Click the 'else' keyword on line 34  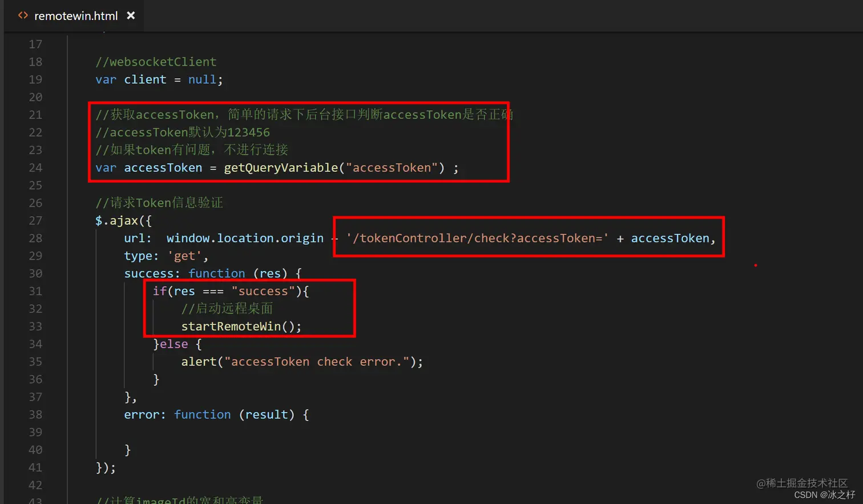pyautogui.click(x=174, y=344)
